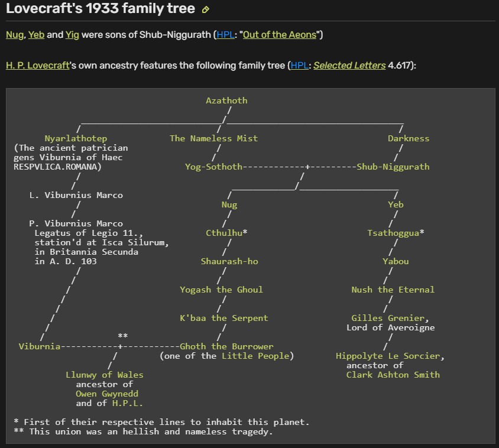Screen dimensions: 499x448
Task: Open the Tsathoggua link
Action: (x=393, y=233)
